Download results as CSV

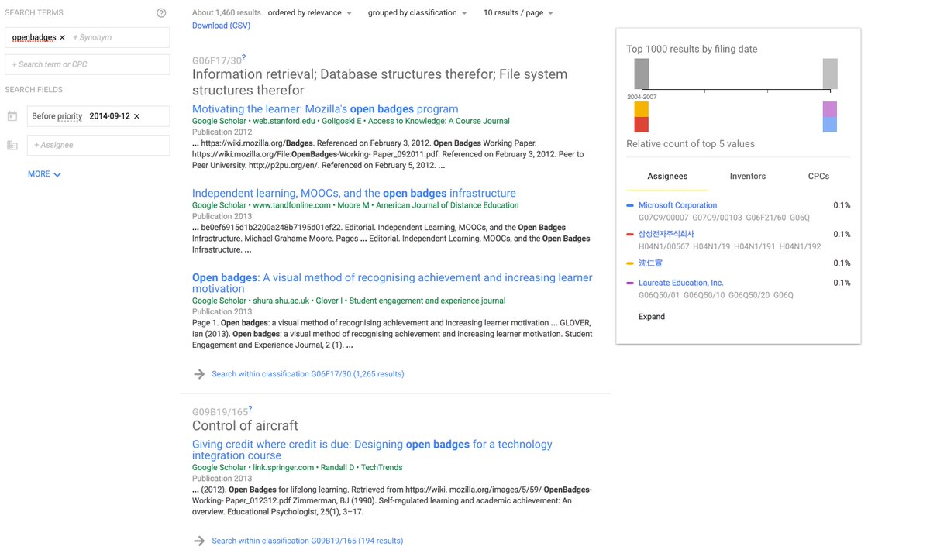[221, 26]
